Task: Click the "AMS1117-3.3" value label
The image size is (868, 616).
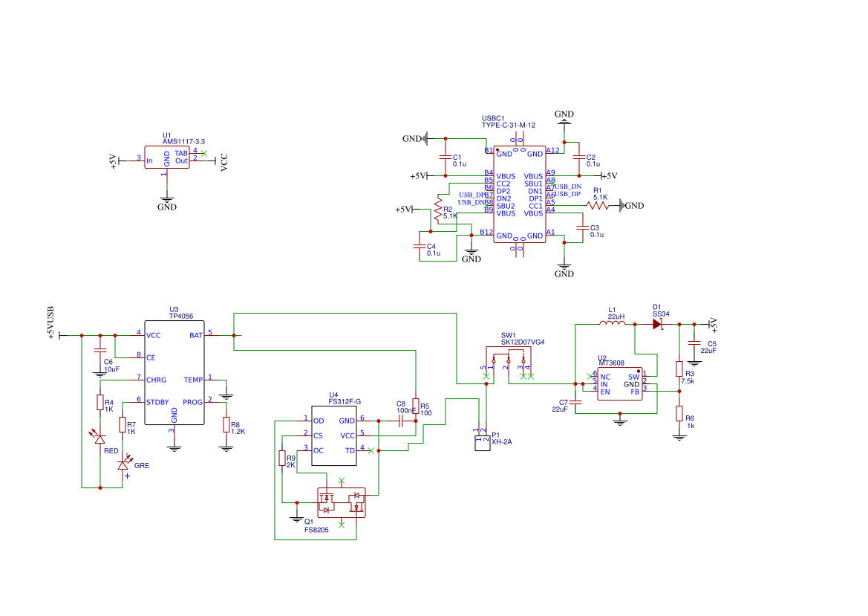Action: click(x=184, y=142)
